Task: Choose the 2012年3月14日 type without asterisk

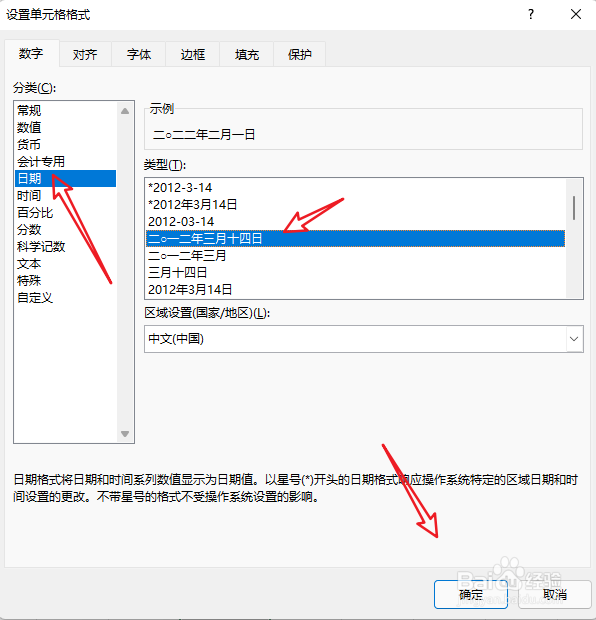Action: tap(356, 289)
